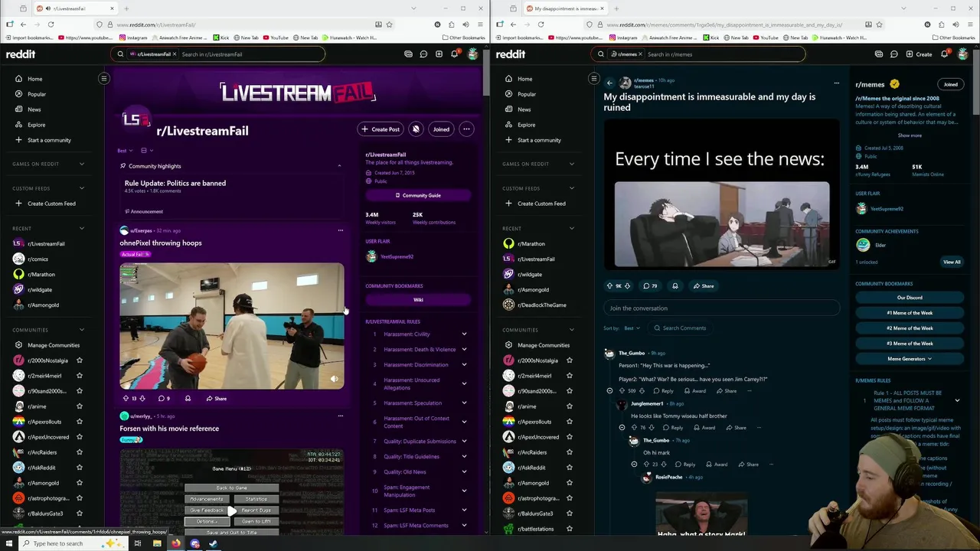Screen dimensions: 980x551
Task: Expand rule 2 Harassment: Death & Violence
Action: tap(464, 350)
